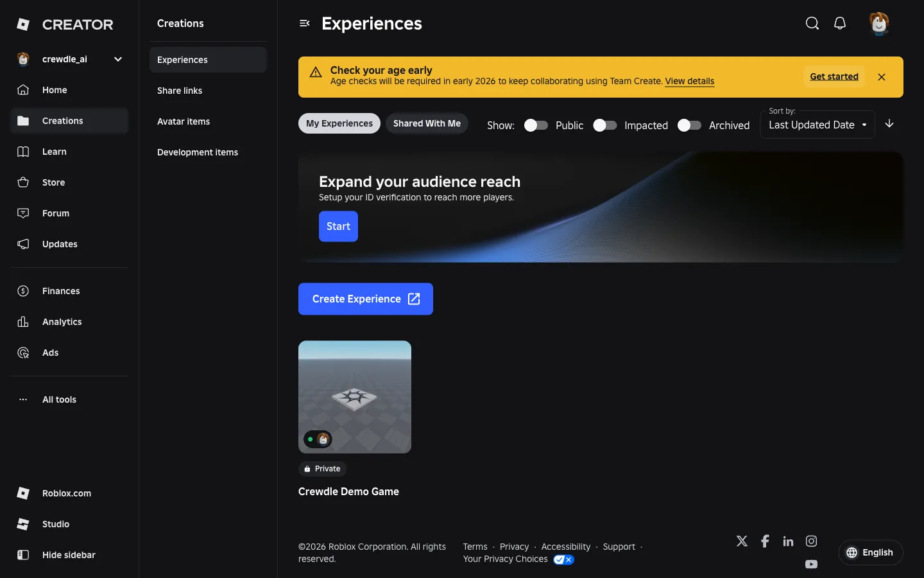Click the Roblox Creator logo
Viewport: 924px width, 578px height.
(x=65, y=24)
